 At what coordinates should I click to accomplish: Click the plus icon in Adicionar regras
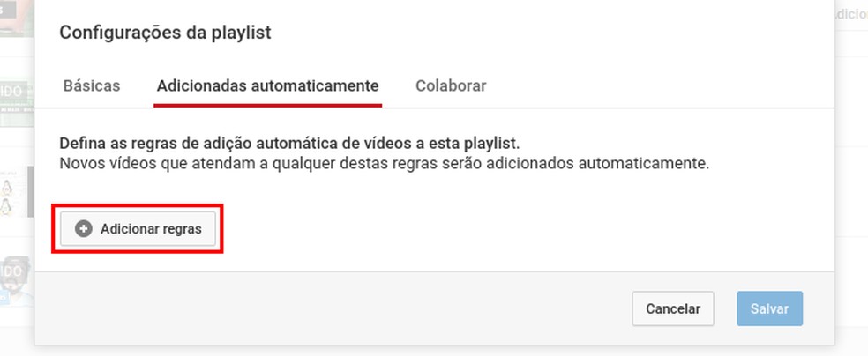83,229
